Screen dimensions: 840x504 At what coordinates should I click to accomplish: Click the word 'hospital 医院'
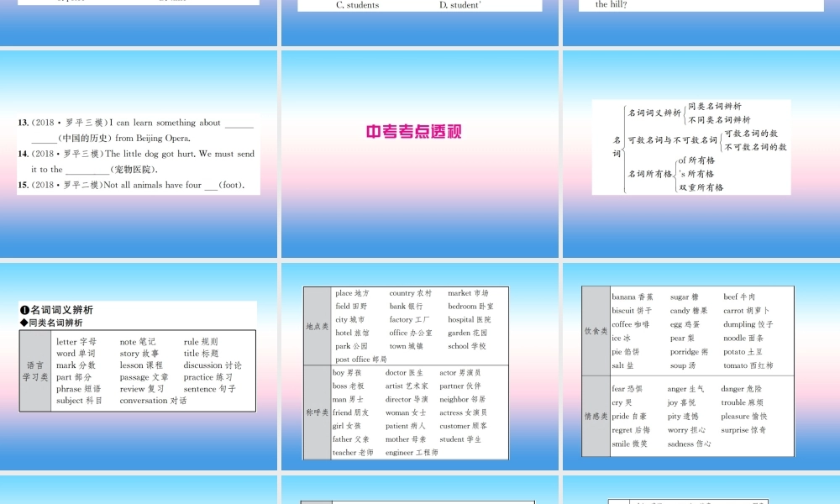click(x=470, y=320)
